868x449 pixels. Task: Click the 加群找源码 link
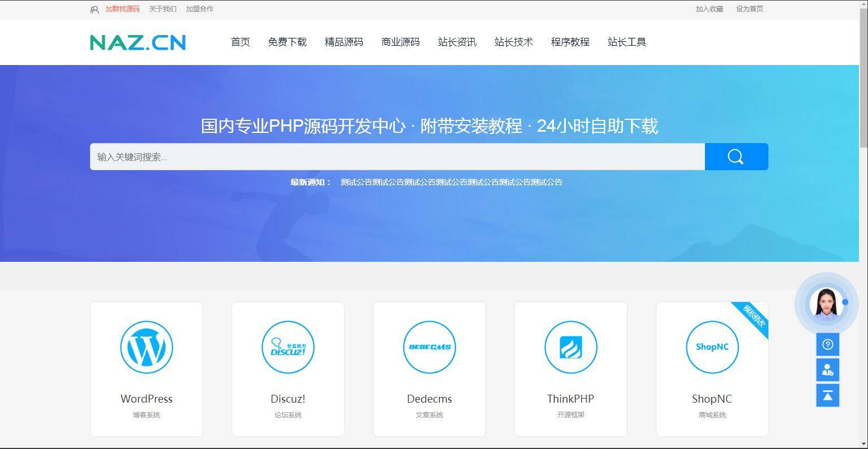pos(122,9)
